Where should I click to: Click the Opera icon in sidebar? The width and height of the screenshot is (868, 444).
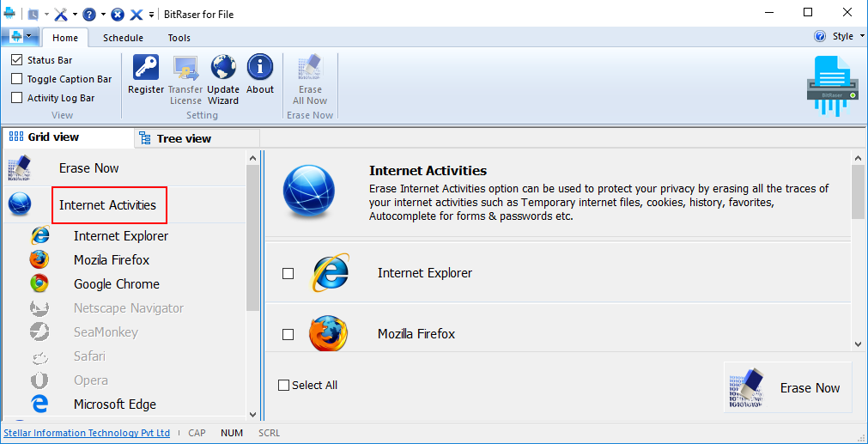pyautogui.click(x=39, y=380)
